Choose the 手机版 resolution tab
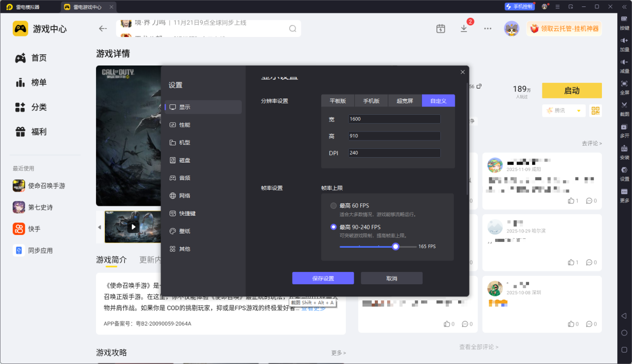Viewport: 632px width, 364px height. click(371, 100)
